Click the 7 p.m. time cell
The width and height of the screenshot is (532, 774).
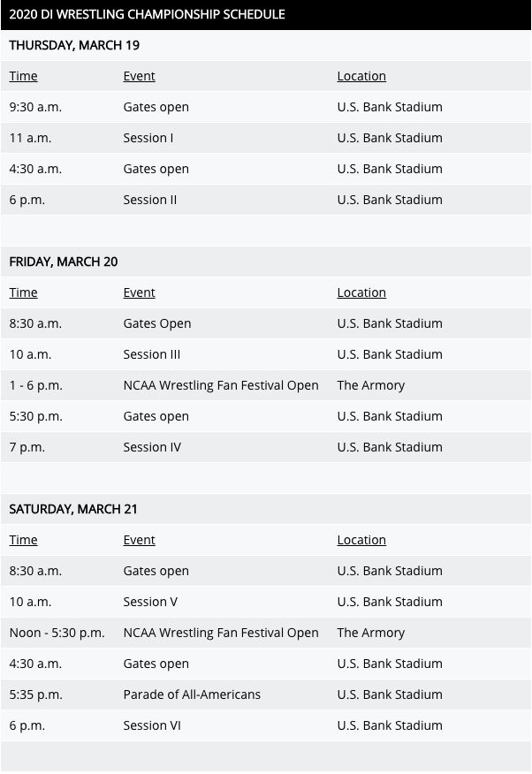[27, 447]
